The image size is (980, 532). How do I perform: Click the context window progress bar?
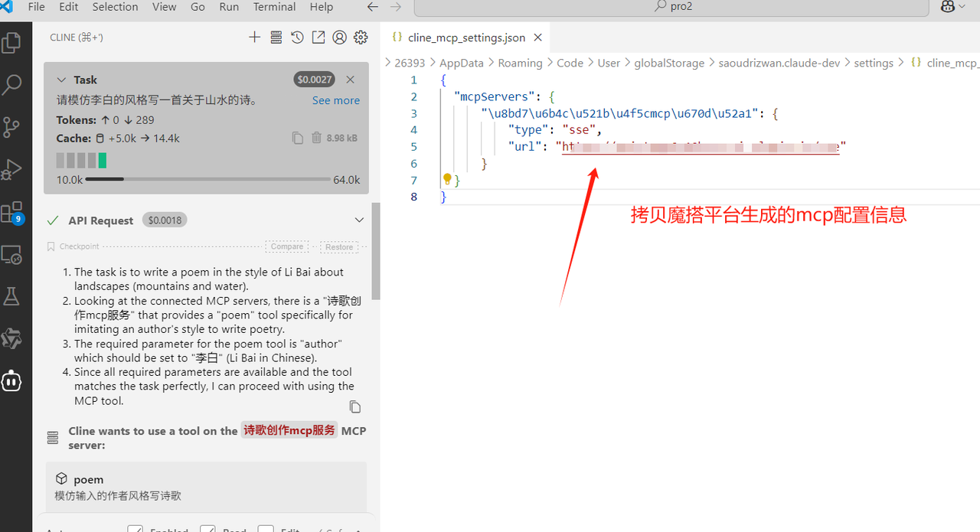pyautogui.click(x=208, y=179)
